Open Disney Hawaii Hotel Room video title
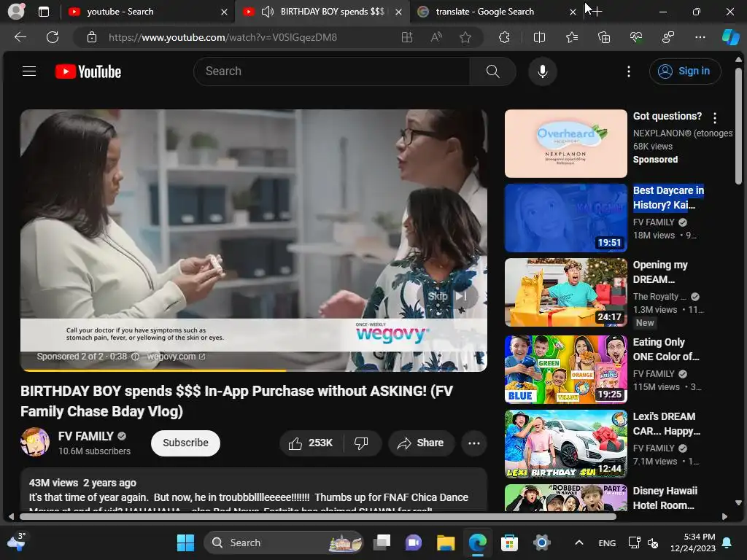 [x=665, y=498]
